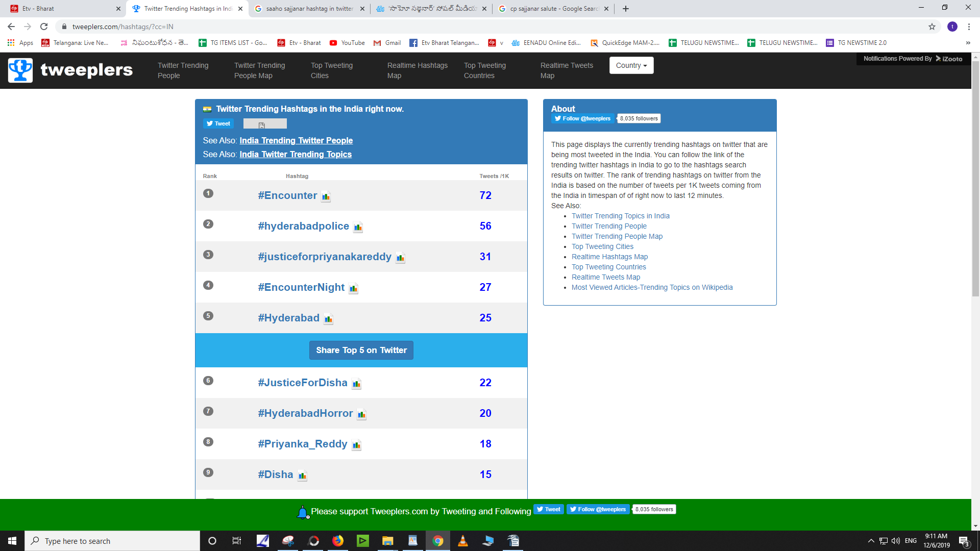Screen dimensions: 980x551
Task: Open Task View on taskbar
Action: click(x=236, y=541)
